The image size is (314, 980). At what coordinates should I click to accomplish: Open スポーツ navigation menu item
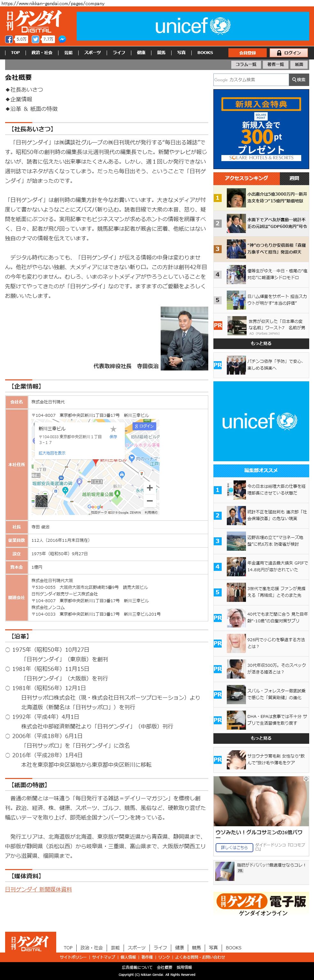[92, 52]
